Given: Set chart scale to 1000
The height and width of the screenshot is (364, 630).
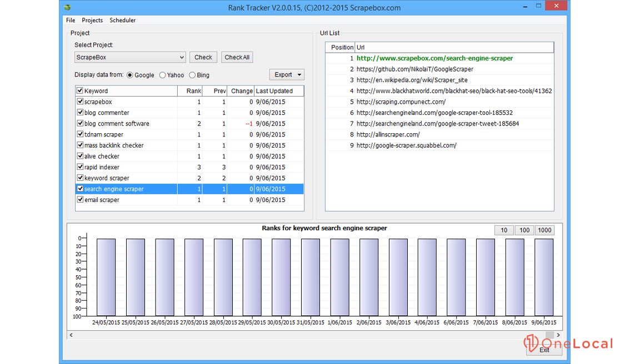Looking at the screenshot, I should pos(544,230).
